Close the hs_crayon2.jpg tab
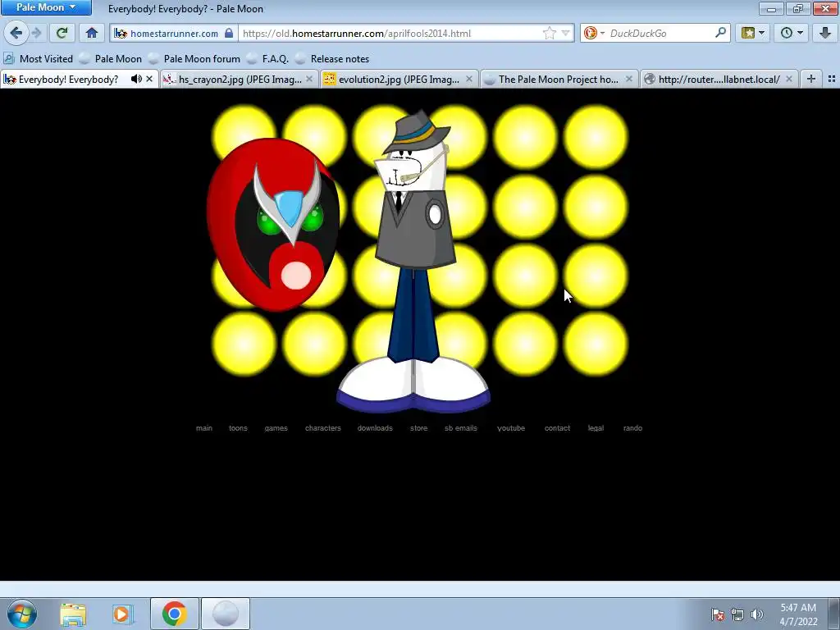This screenshot has height=630, width=840. (x=309, y=80)
